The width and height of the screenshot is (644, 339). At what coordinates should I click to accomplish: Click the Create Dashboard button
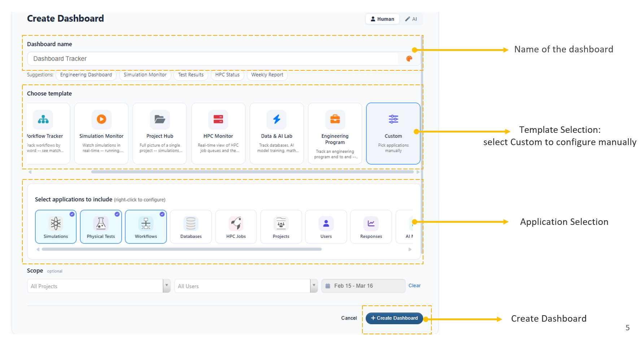click(x=394, y=318)
